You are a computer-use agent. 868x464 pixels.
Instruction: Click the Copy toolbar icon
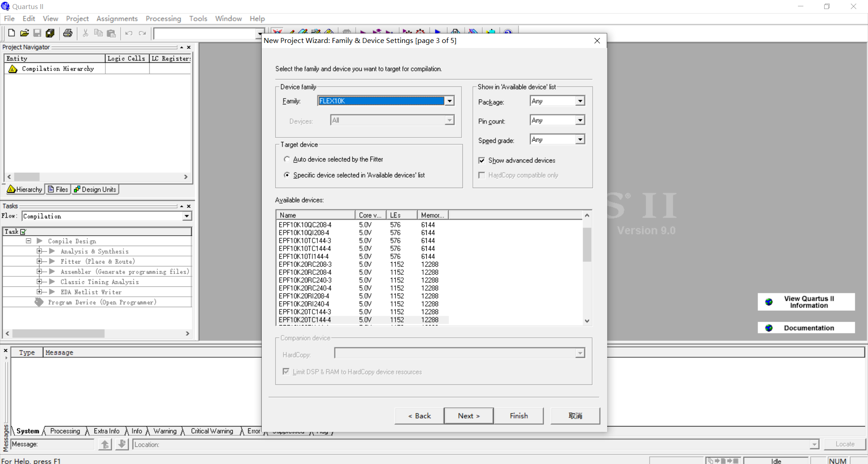point(98,33)
